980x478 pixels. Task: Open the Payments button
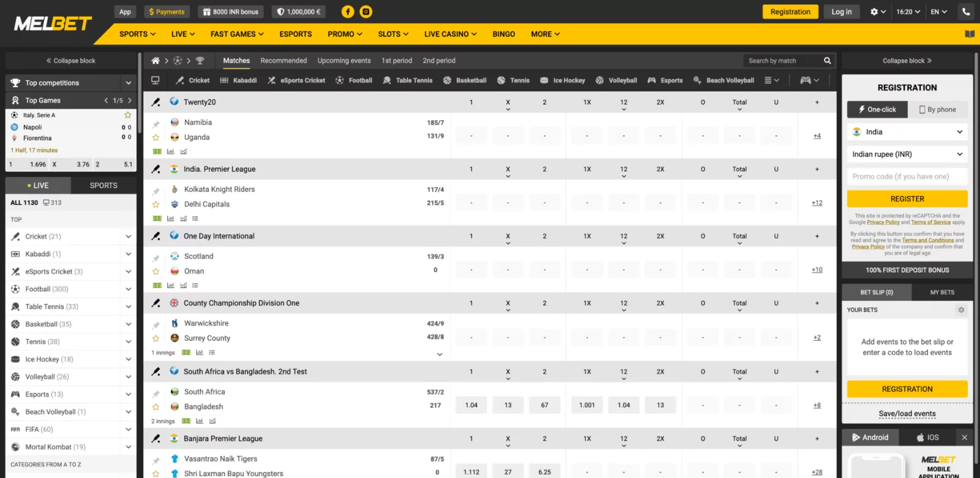[x=167, y=12]
